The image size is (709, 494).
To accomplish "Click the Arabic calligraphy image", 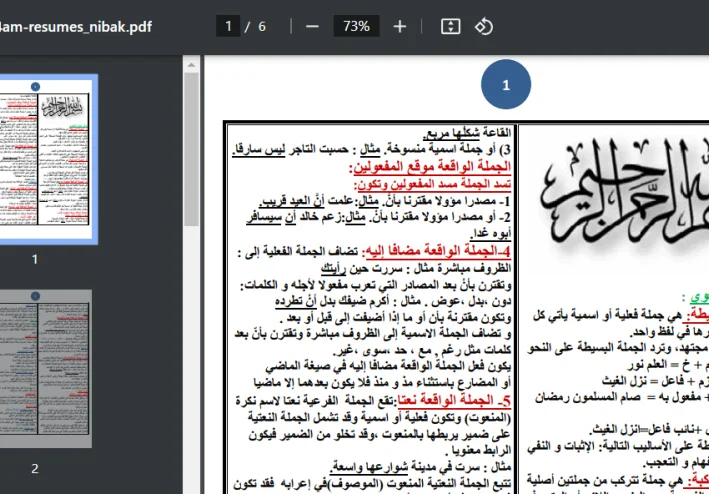I will pos(624,194).
